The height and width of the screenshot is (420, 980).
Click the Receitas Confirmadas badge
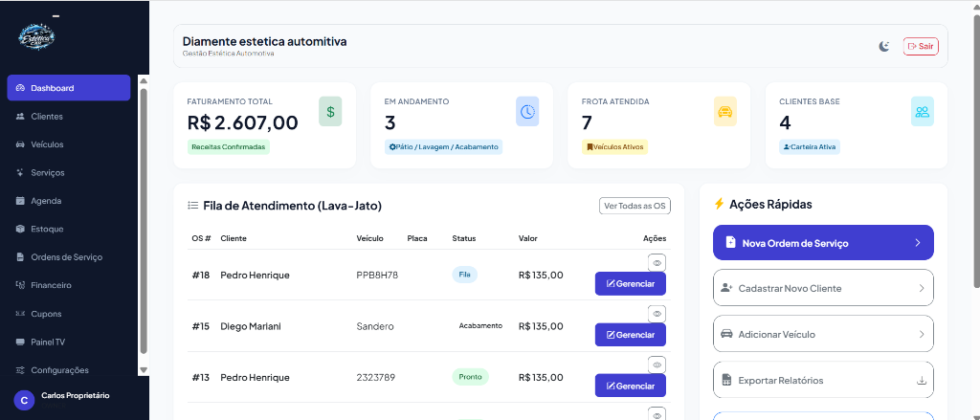pyautogui.click(x=229, y=147)
